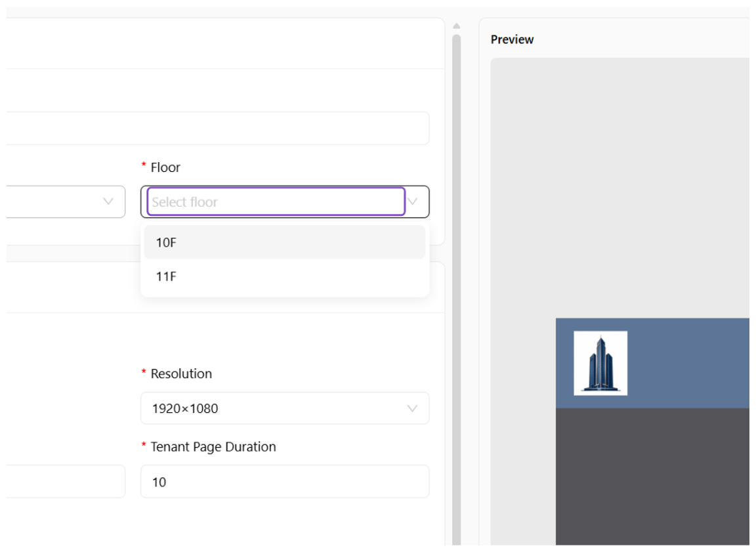Click the field left of Tenant Page Duration
Viewport: 756px width, 552px height.
66,482
